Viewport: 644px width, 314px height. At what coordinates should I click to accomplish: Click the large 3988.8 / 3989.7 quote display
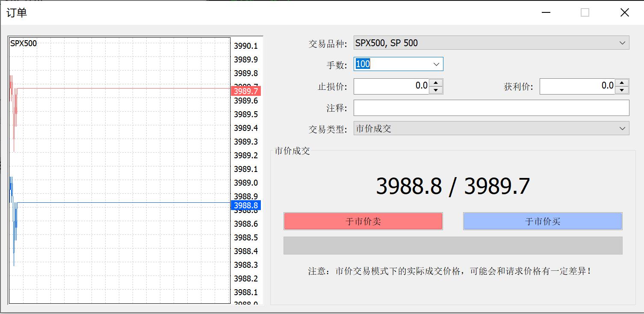(453, 186)
